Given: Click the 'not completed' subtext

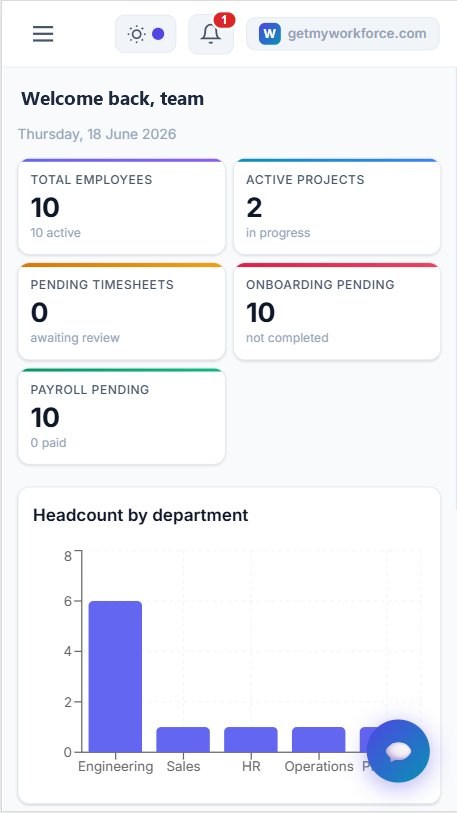Looking at the screenshot, I should click(287, 338).
